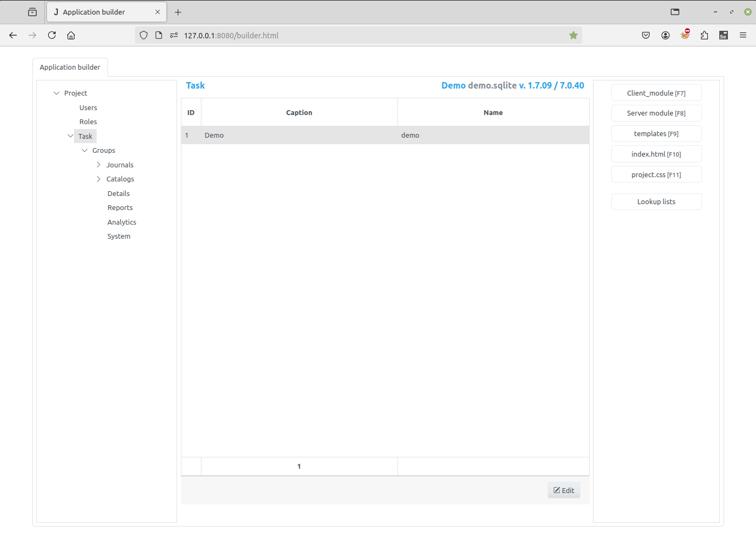
Task: Expand the Journals group
Action: click(97, 164)
